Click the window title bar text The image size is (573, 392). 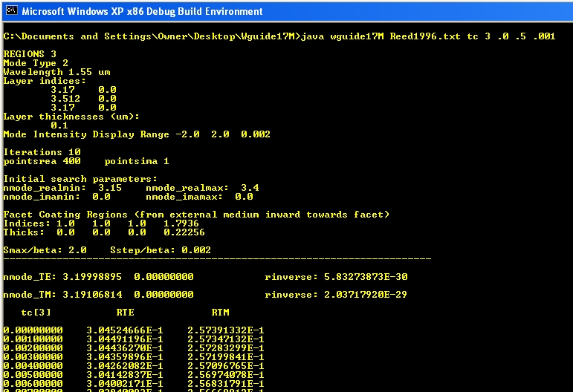tap(142, 12)
